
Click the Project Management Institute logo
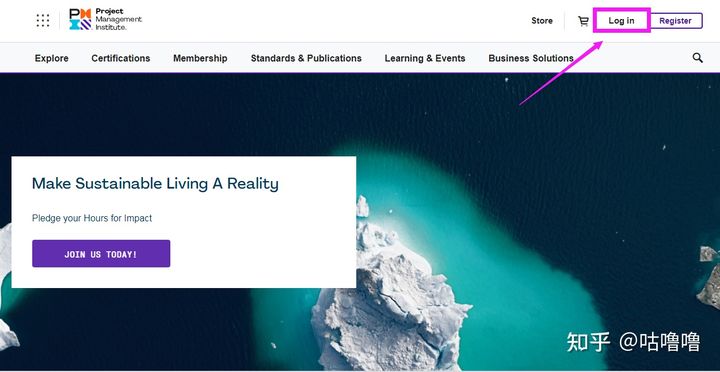pos(106,20)
